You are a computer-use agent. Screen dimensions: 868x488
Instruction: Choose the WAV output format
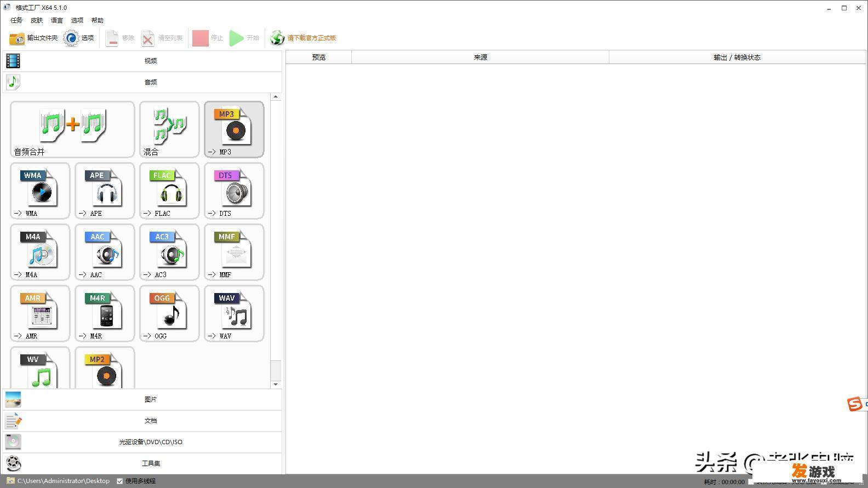pos(234,313)
